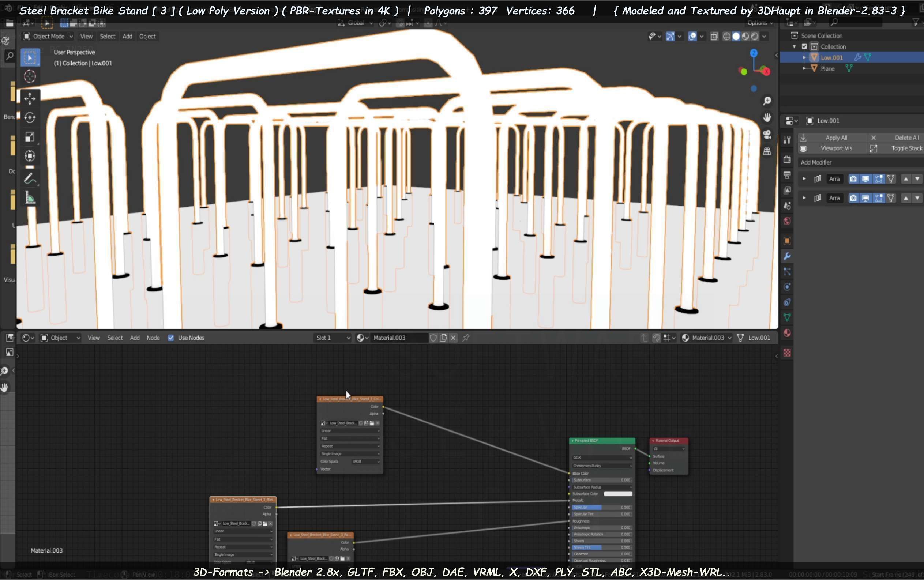
Task: Open the Object Mode dropdown
Action: [48, 36]
